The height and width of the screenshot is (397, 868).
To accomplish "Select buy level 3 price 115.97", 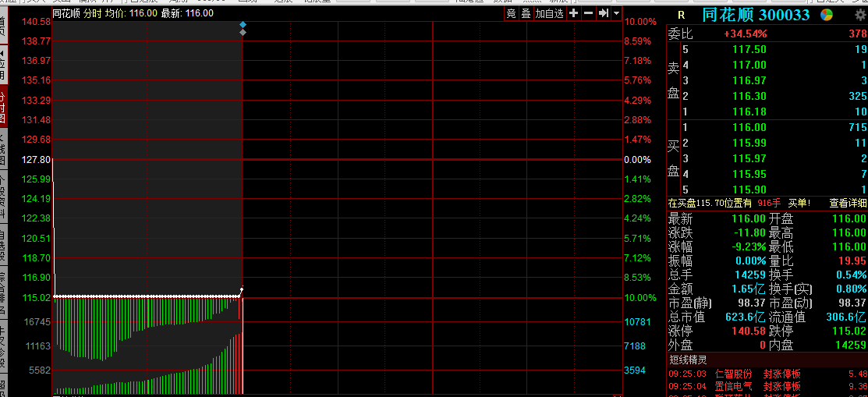I will (x=749, y=159).
